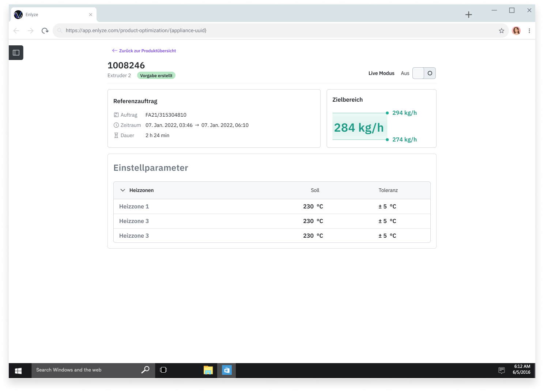Click the Windows Start button

click(x=18, y=370)
